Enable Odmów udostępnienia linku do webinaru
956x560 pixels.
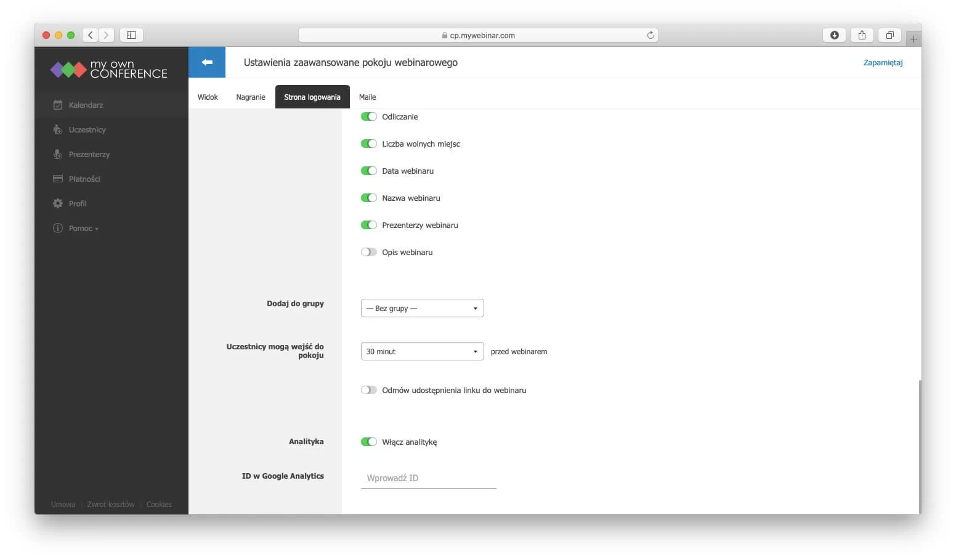[x=369, y=390]
